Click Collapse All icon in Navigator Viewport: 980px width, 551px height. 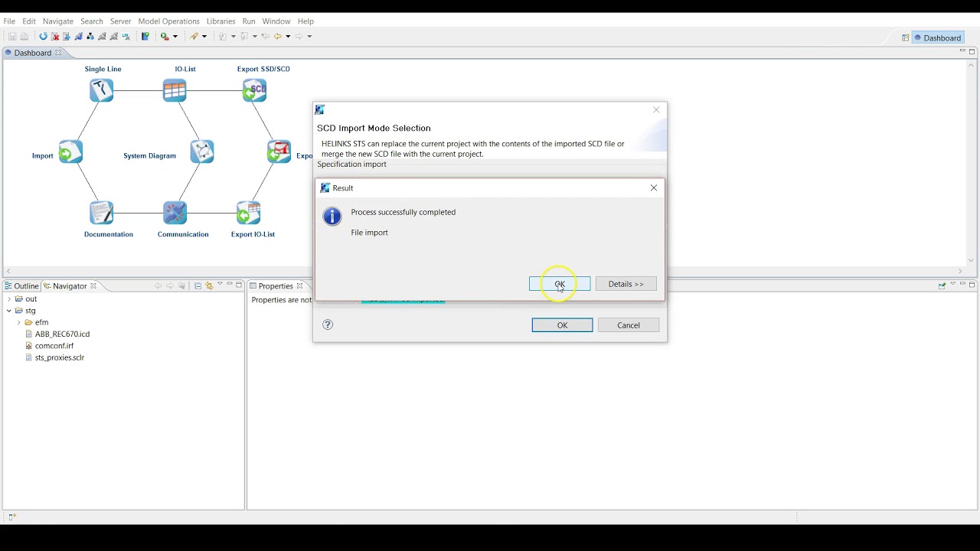click(198, 285)
